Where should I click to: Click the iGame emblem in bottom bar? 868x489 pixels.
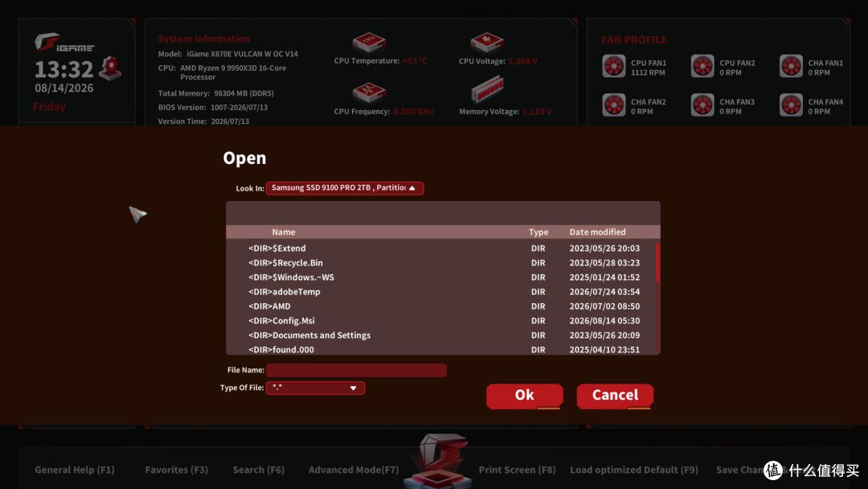click(x=439, y=461)
